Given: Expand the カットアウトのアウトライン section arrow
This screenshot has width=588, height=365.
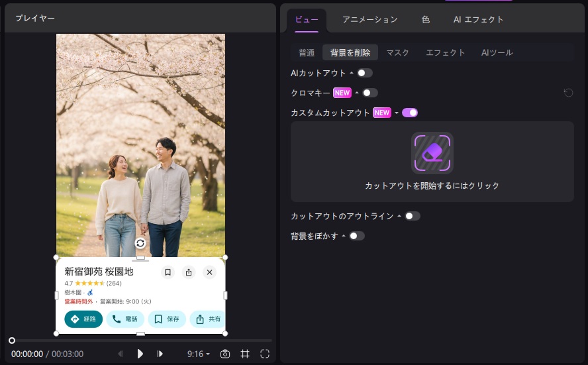Looking at the screenshot, I should [x=399, y=216].
